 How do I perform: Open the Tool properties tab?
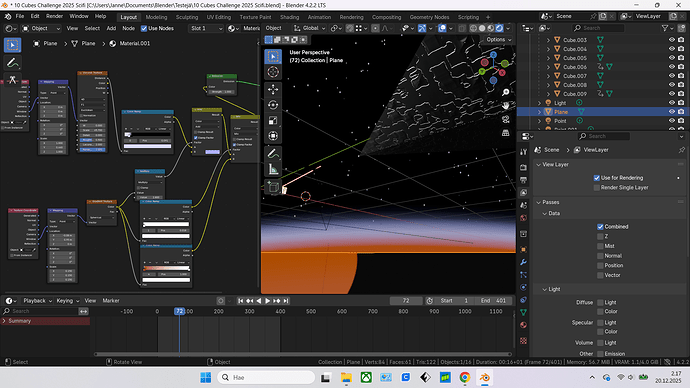(523, 152)
